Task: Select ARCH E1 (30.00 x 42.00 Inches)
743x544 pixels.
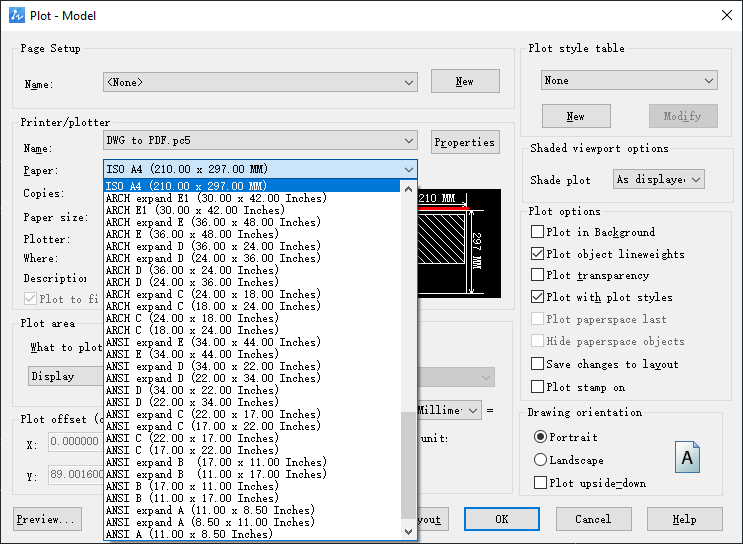Action: click(252, 210)
